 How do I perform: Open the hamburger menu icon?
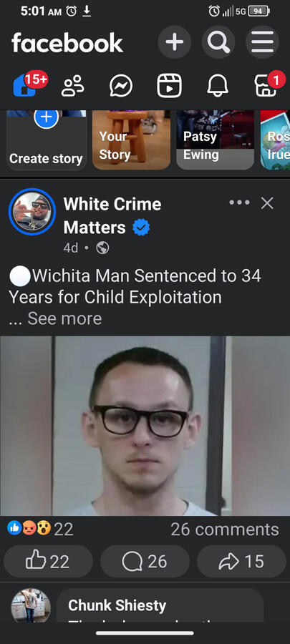point(263,42)
